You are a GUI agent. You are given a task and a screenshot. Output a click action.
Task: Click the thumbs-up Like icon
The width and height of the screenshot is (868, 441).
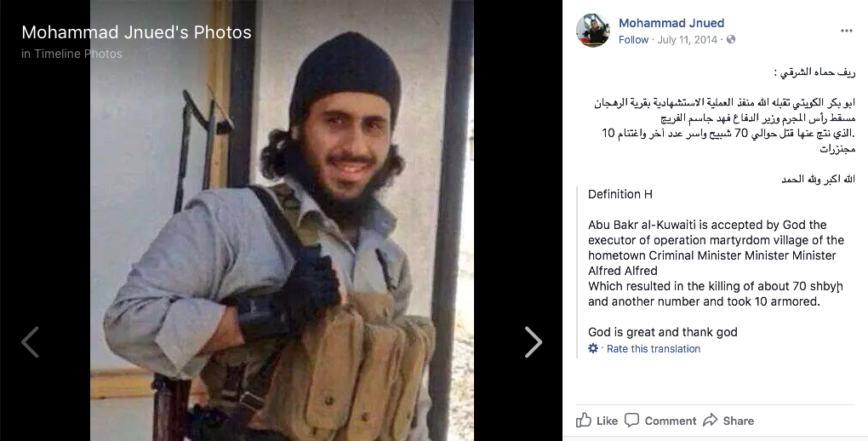point(584,420)
